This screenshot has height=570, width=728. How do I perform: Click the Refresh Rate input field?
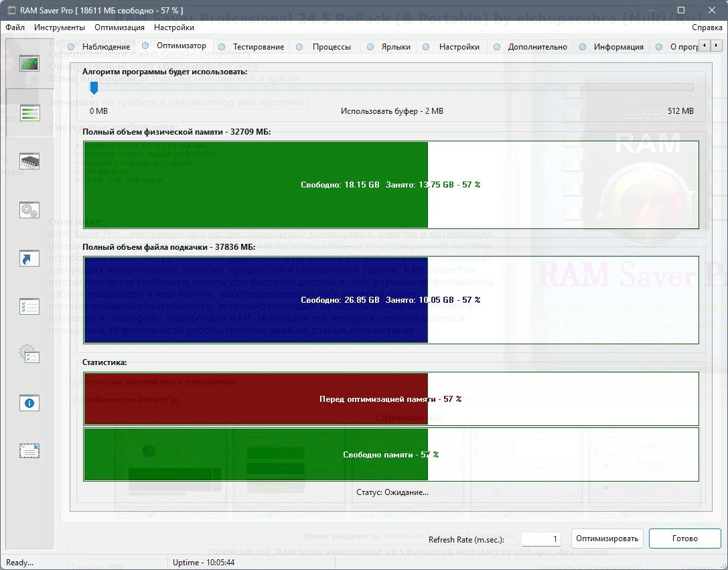tap(540, 539)
